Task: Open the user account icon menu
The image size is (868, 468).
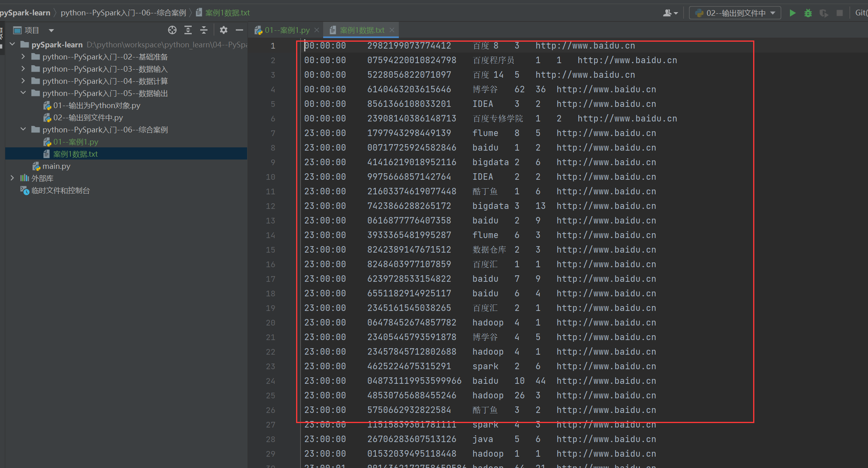Action: (x=670, y=13)
